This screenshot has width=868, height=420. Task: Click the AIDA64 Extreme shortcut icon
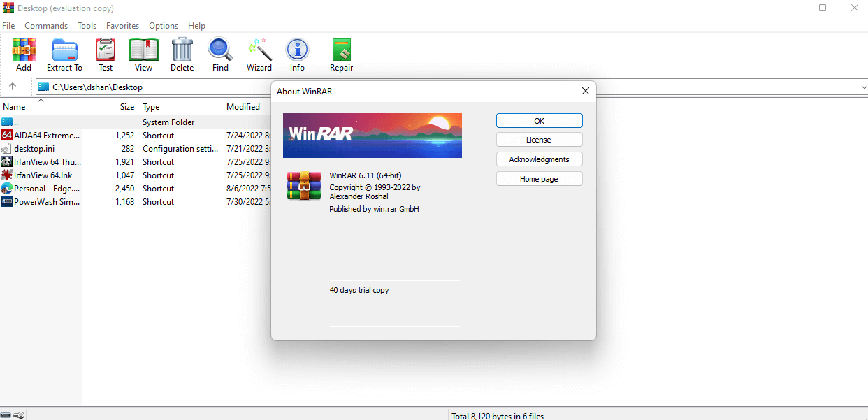click(x=7, y=136)
